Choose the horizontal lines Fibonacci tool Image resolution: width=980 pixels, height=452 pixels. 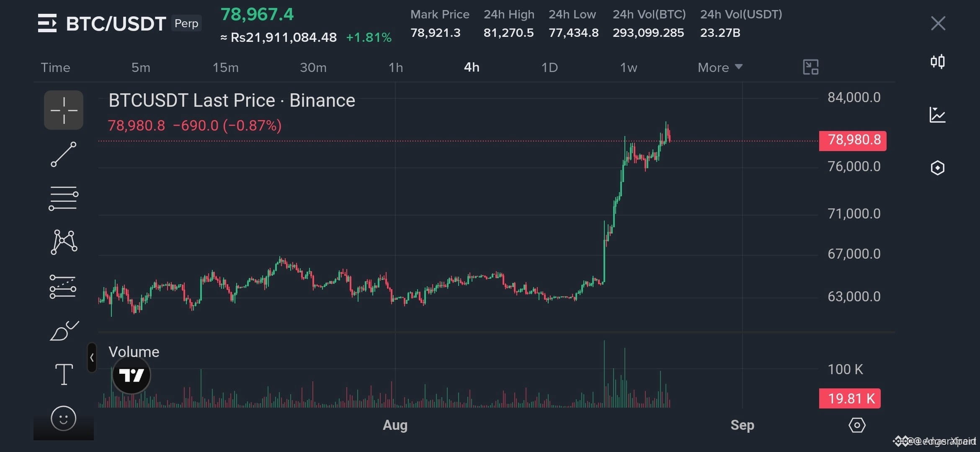pos(64,198)
